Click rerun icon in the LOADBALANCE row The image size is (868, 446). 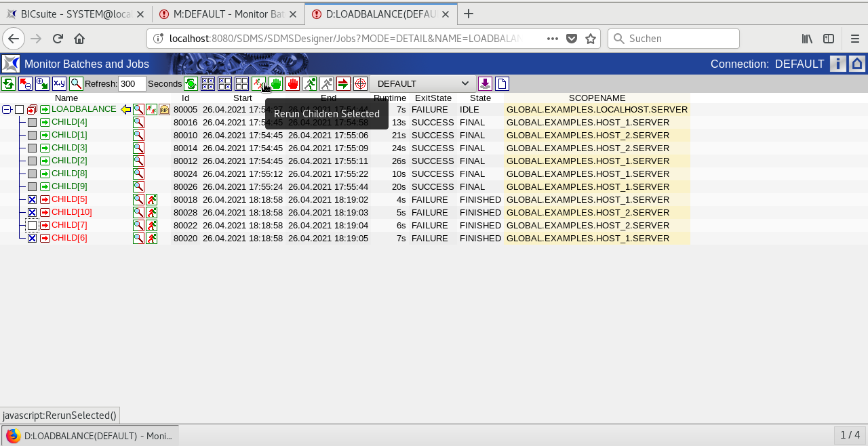point(151,109)
